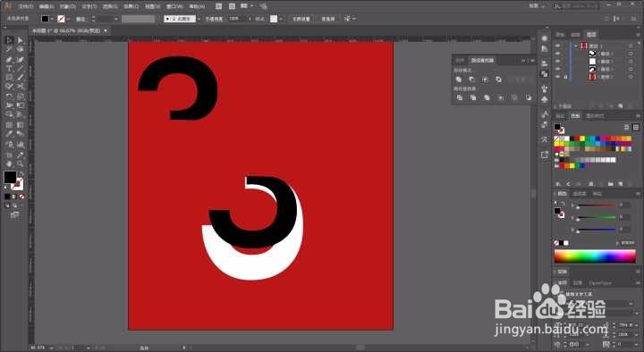Viewport: 644px width, 352px height.
Task: Apply Intersect shape mode in Pathfinder
Action: pos(485,80)
